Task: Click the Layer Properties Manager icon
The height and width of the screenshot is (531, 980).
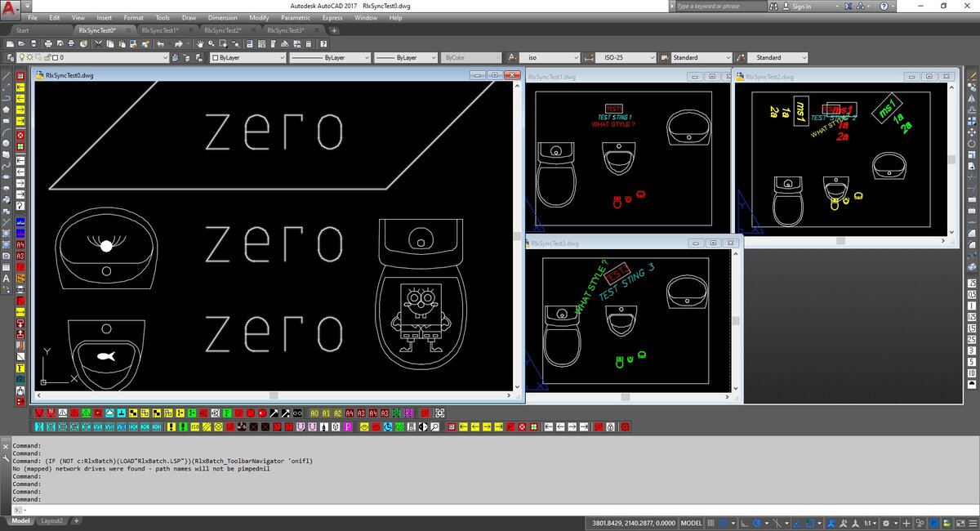Action: (10, 58)
